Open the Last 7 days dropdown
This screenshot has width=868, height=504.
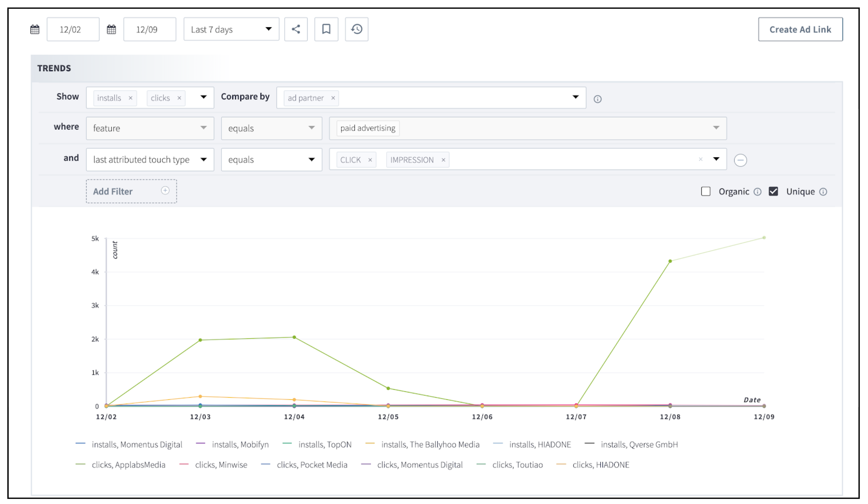coord(231,29)
